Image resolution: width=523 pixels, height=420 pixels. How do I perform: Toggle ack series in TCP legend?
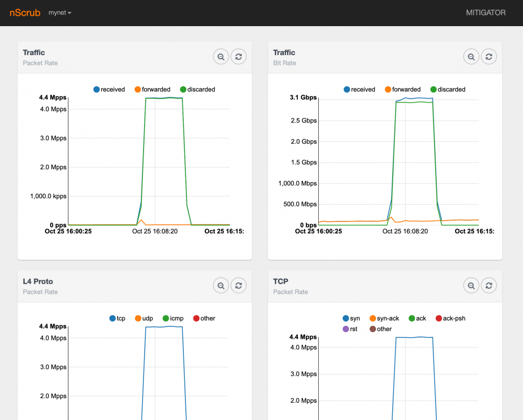pos(417,318)
